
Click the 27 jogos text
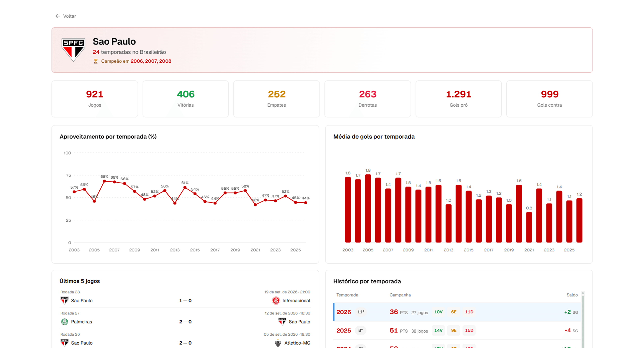click(420, 312)
